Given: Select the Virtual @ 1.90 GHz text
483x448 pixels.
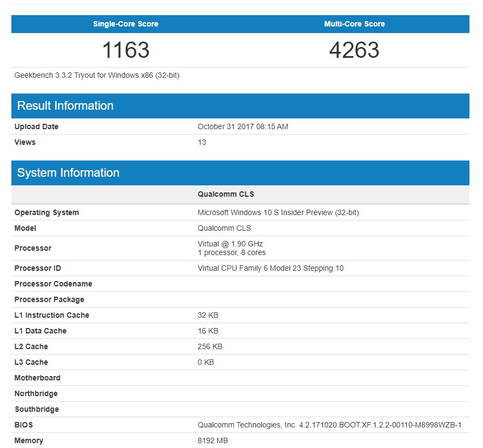Looking at the screenshot, I should coord(230,244).
